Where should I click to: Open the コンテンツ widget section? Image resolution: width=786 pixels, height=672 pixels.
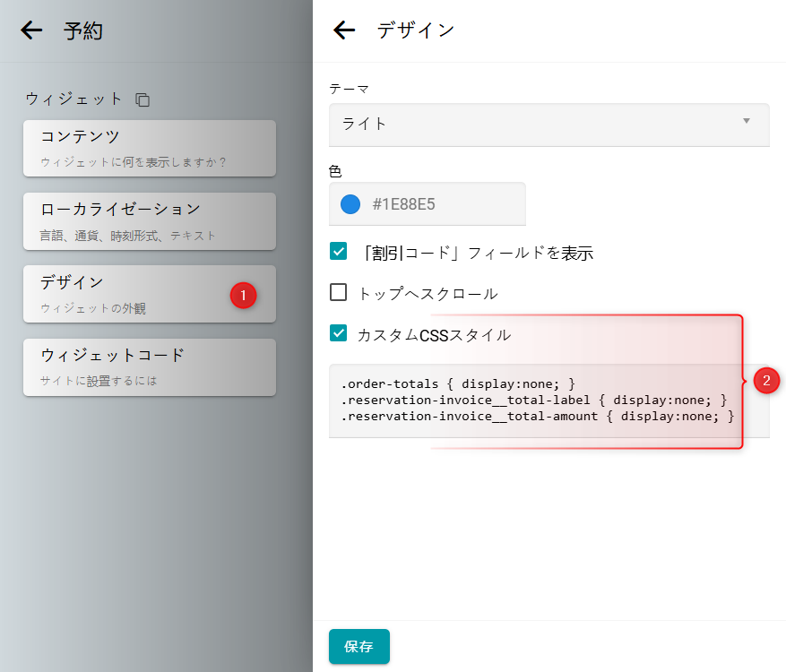(x=149, y=148)
